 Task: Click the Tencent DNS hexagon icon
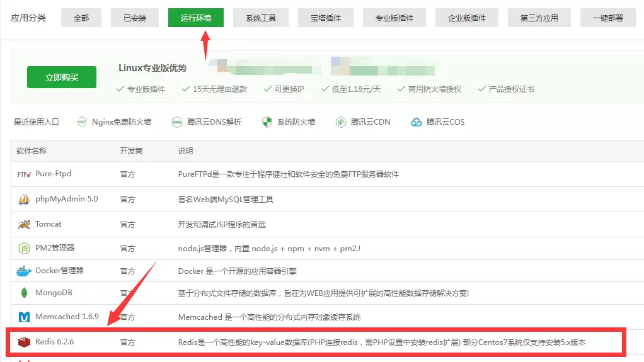(x=177, y=122)
